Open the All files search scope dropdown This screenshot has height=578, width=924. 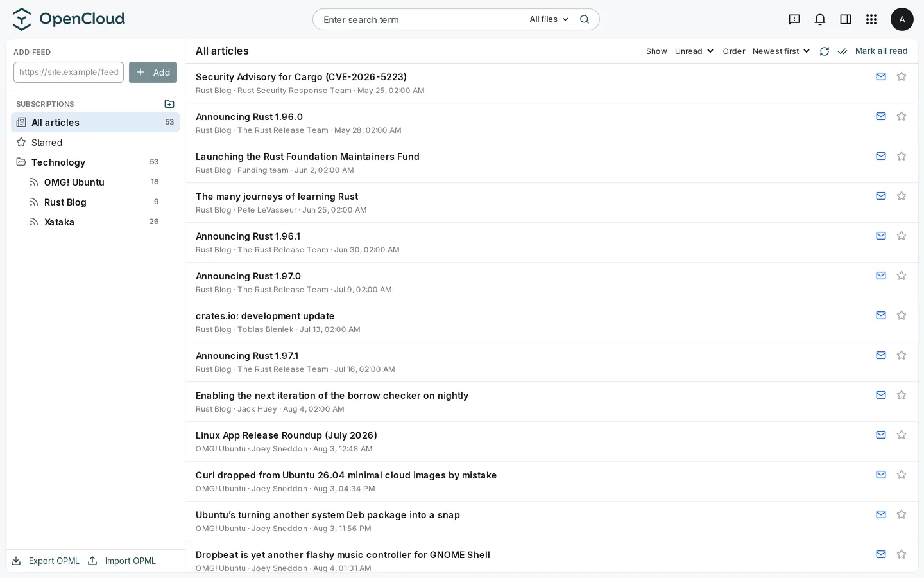pyautogui.click(x=549, y=19)
